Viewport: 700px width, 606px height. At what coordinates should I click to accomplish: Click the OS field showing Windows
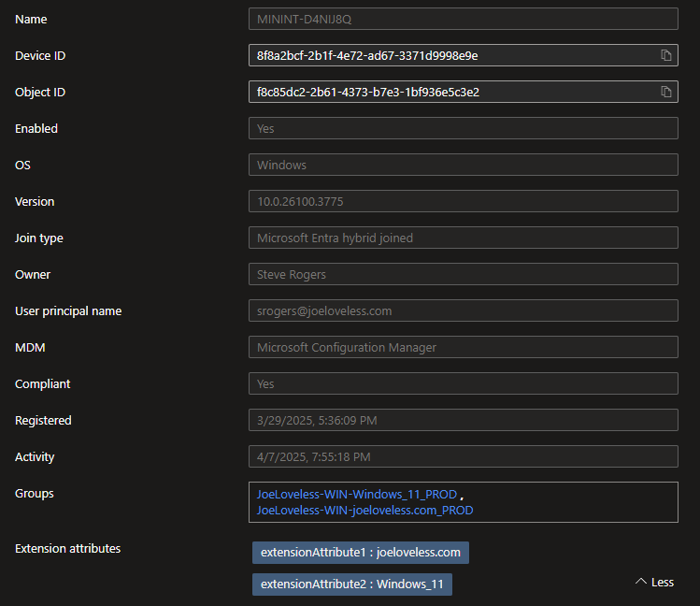(463, 165)
